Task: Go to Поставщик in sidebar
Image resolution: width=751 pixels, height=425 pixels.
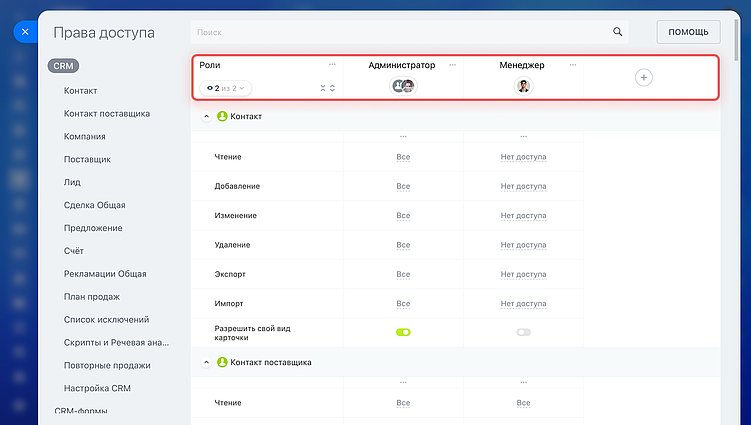Action: tap(87, 160)
